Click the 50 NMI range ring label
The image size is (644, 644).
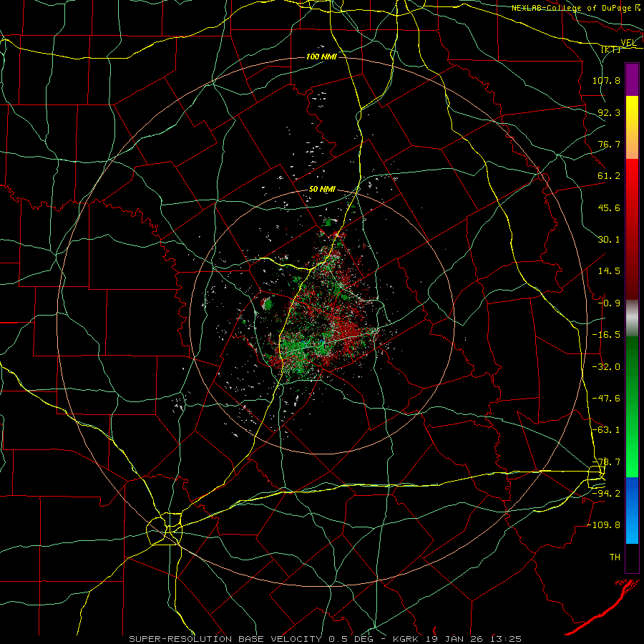[x=322, y=190]
